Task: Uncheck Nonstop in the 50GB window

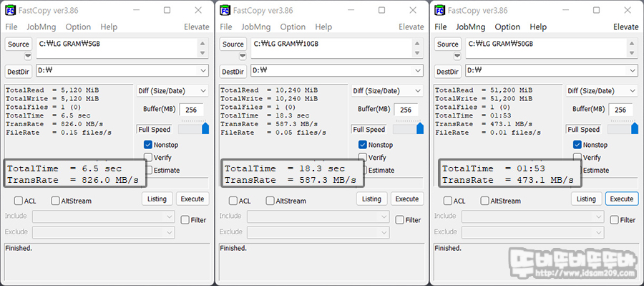Action: pyautogui.click(x=577, y=145)
